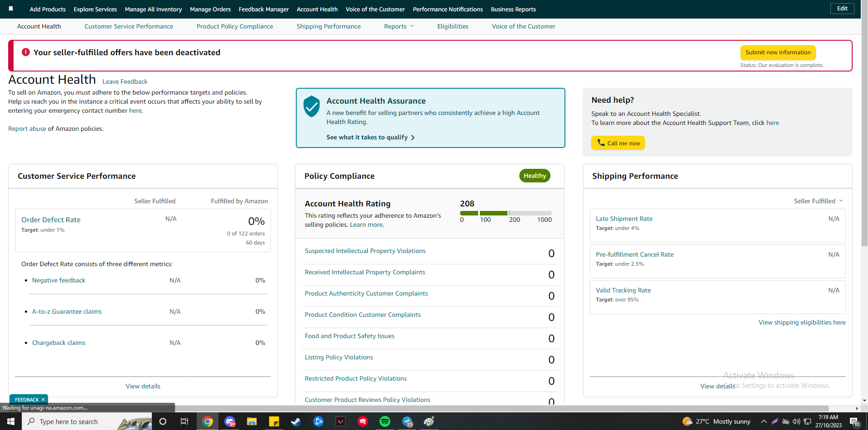Open File Explorer from the taskbar
868x430 pixels.
tap(252, 421)
